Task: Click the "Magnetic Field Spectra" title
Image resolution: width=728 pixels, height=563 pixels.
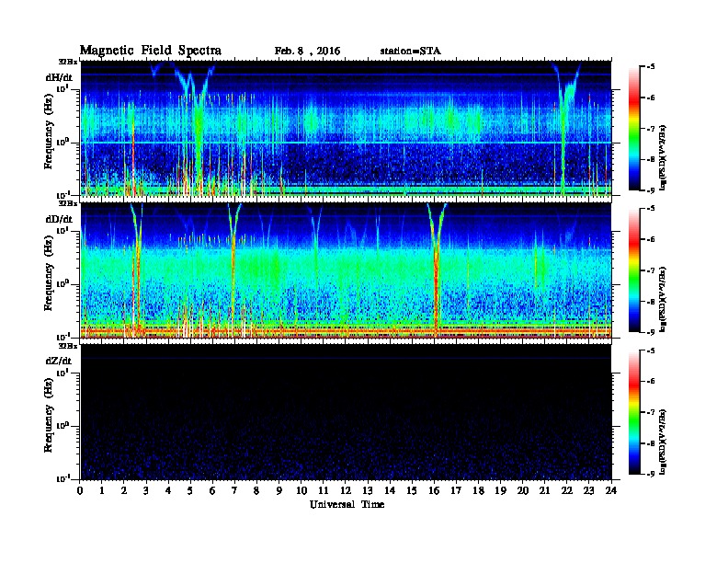Action: 151,51
